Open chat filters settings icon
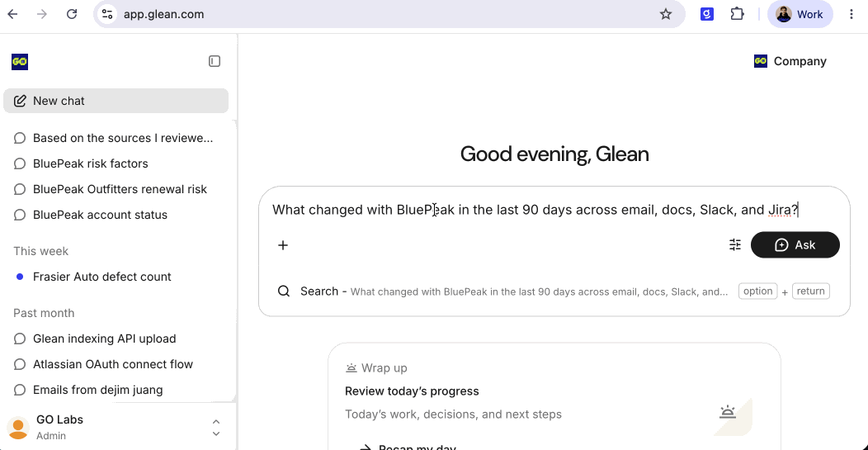Viewport: 868px width, 450px height. coord(735,244)
